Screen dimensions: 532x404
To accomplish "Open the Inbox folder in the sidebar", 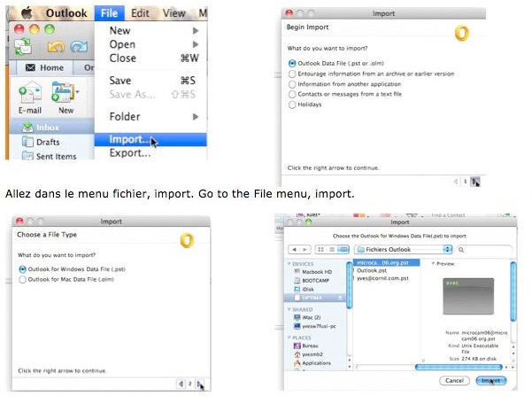I will [x=46, y=127].
